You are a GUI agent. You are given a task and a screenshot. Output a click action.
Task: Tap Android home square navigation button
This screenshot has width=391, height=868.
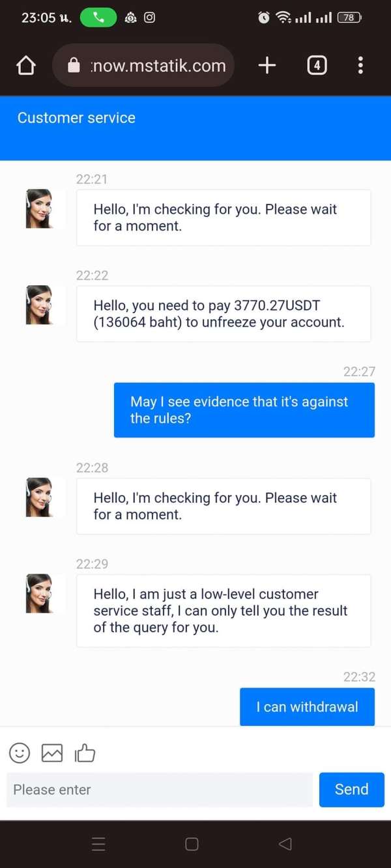pyautogui.click(x=192, y=844)
